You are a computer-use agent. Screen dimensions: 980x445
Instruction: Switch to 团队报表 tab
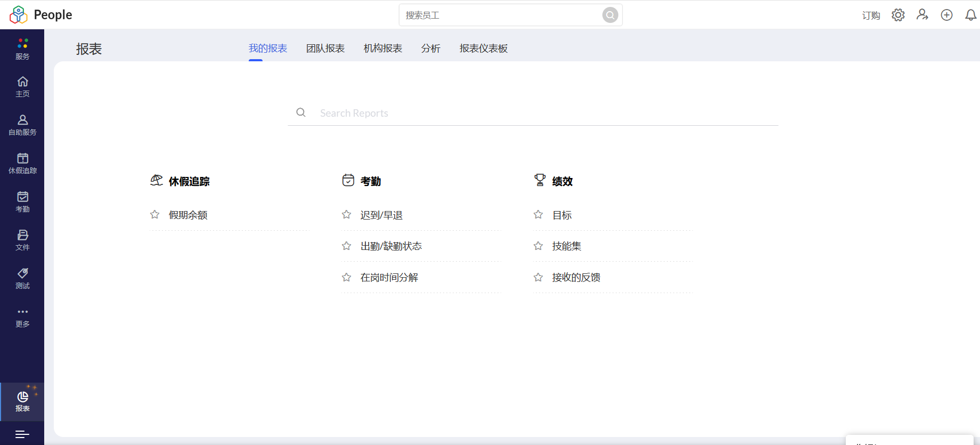(325, 48)
